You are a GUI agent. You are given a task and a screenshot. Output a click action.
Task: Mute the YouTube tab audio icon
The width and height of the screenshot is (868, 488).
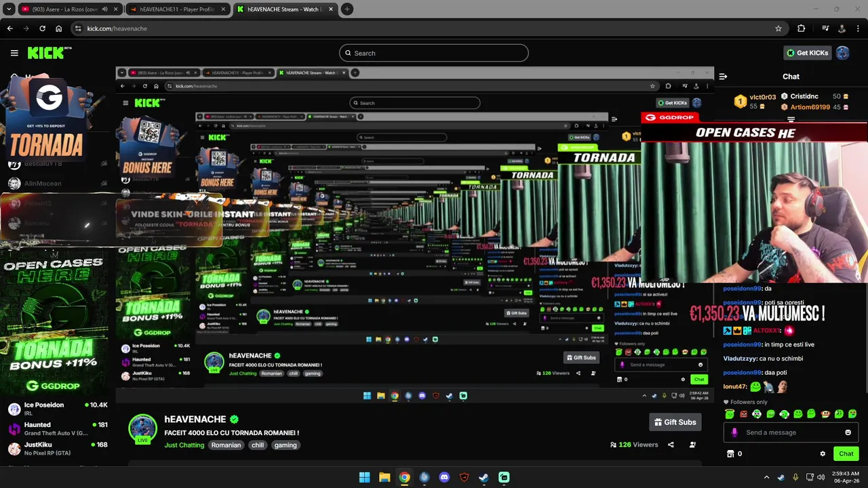coord(104,9)
